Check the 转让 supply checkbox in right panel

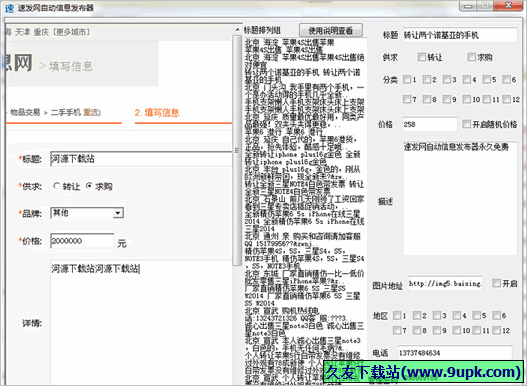click(421, 57)
